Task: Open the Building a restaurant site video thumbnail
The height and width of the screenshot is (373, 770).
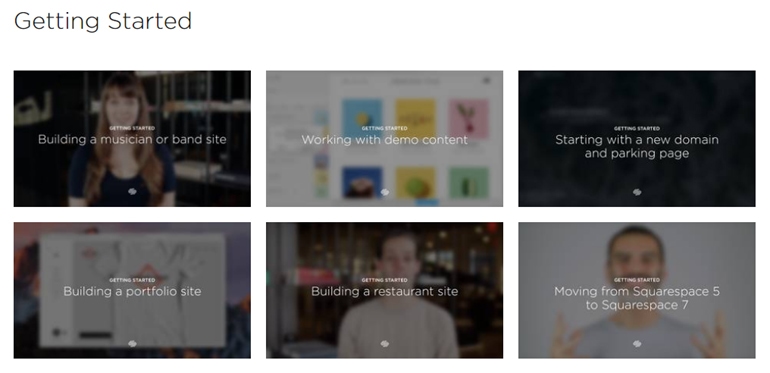Action: click(x=385, y=290)
